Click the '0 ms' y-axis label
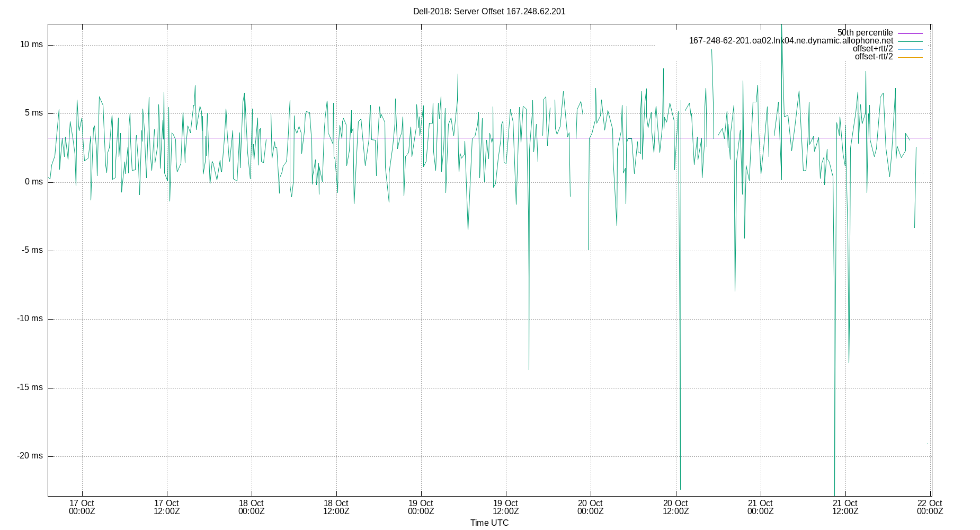The height and width of the screenshot is (530, 980). [33, 182]
